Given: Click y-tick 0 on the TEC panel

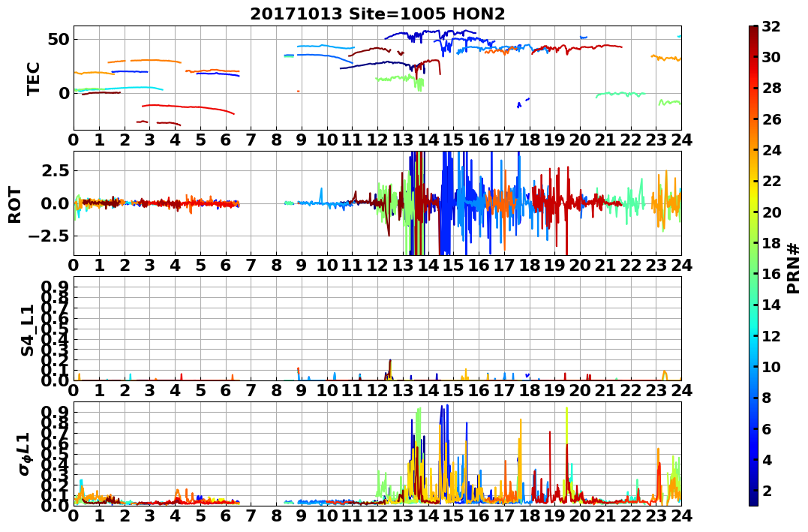Looking at the screenshot, I should click(x=64, y=93).
